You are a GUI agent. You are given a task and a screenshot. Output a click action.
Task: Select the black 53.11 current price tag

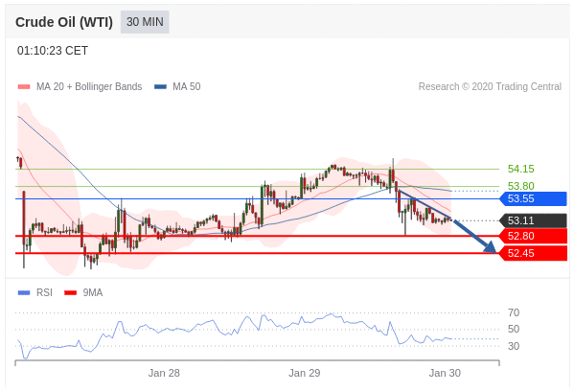click(533, 220)
